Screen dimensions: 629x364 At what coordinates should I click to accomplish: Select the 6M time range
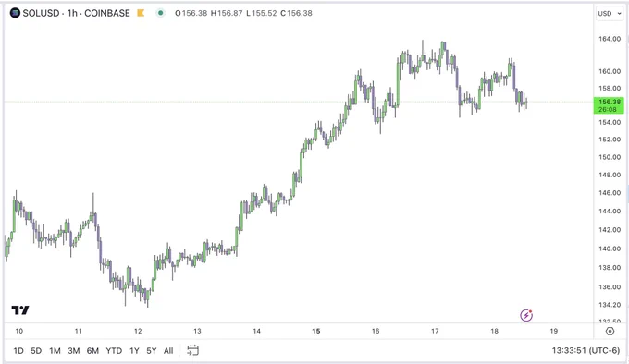tap(92, 351)
